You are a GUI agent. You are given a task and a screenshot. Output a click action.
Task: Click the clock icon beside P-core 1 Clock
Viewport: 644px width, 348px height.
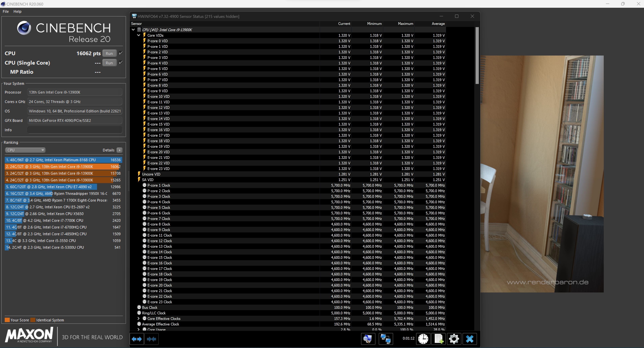tap(144, 185)
